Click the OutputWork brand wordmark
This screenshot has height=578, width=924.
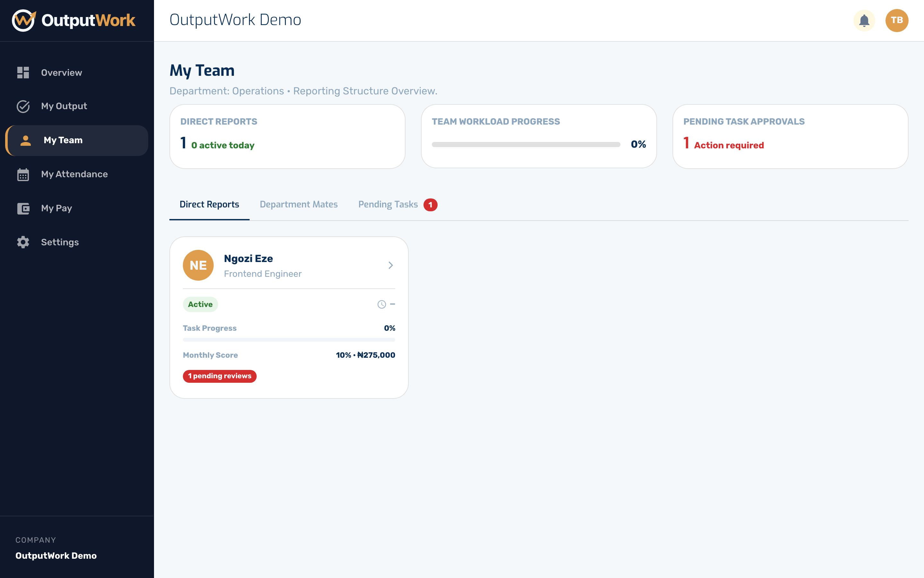coord(88,20)
